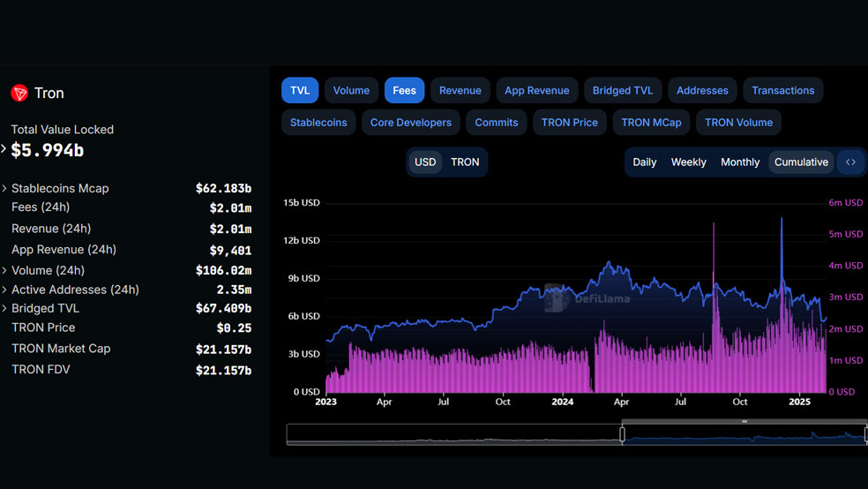
Task: Click the $5.994b total value figure
Action: pyautogui.click(x=47, y=150)
